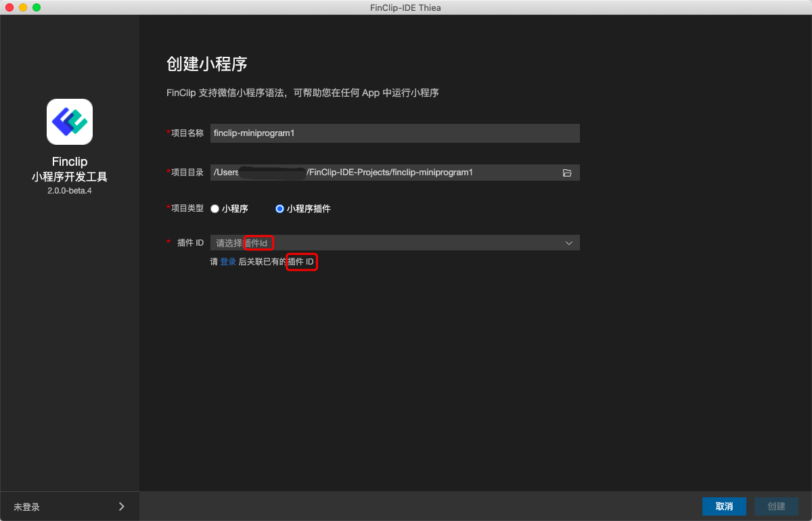The width and height of the screenshot is (812, 521).
Task: Click the 项目类型 label
Action: [x=187, y=208]
